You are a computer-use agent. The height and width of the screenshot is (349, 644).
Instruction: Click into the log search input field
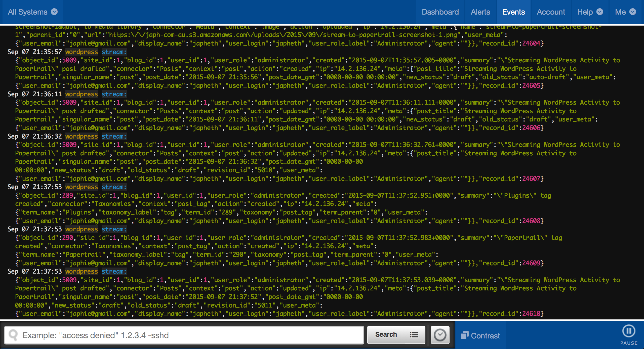[x=184, y=335]
